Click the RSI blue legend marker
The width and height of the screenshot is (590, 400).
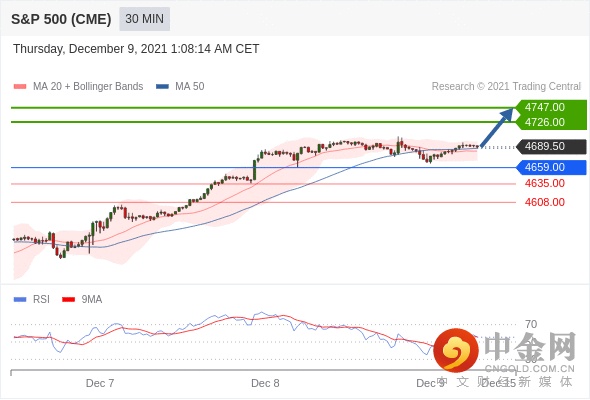[20, 300]
